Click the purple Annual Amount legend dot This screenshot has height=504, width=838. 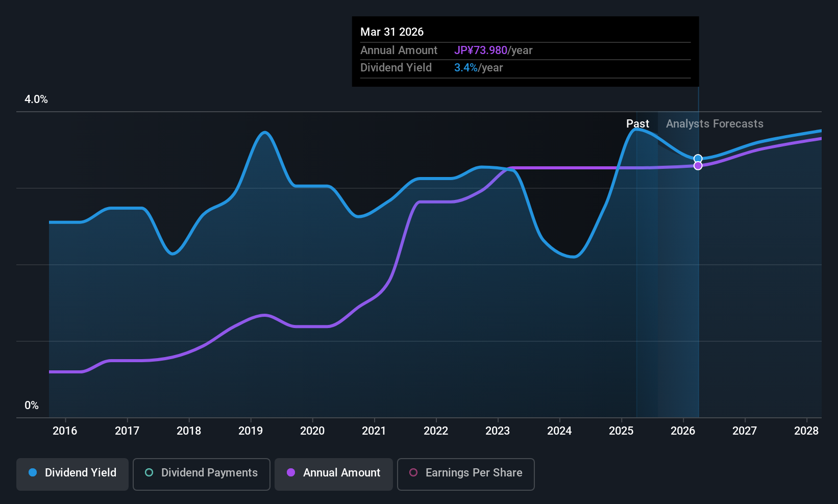pos(291,473)
